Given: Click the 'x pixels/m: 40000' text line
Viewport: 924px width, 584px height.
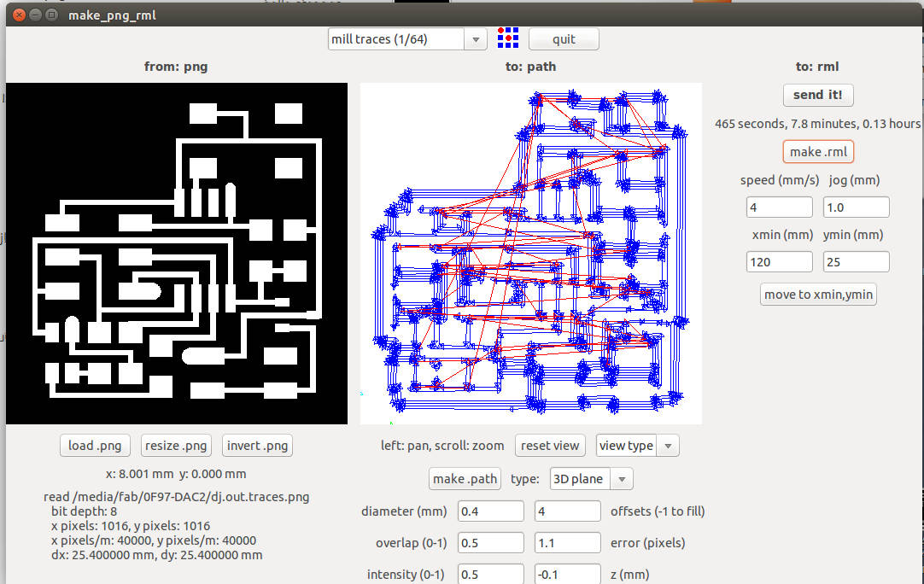Looking at the screenshot, I should click(x=153, y=540).
